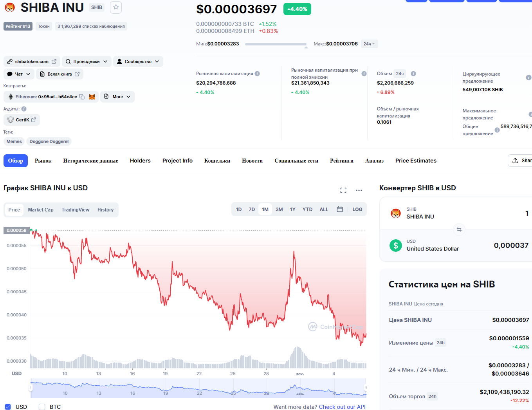
Task: Open CertiK audit link
Action: [x=22, y=120]
